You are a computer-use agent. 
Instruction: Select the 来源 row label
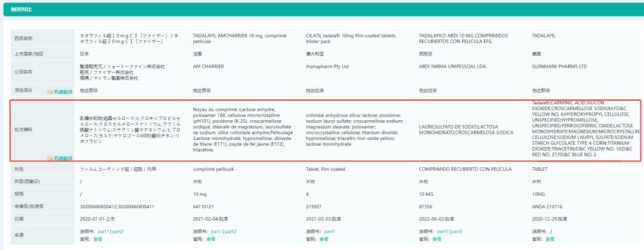(x=18, y=235)
